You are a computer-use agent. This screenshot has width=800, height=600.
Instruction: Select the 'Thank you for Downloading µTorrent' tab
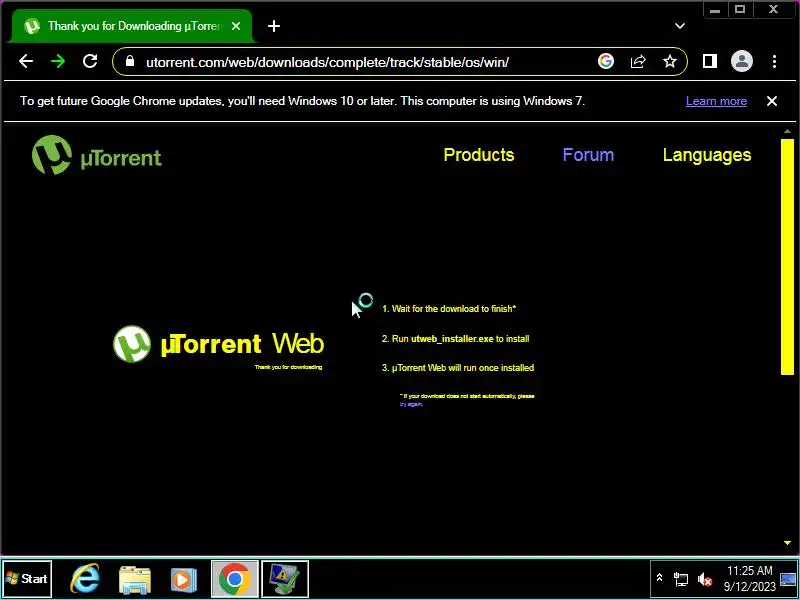pos(133,26)
